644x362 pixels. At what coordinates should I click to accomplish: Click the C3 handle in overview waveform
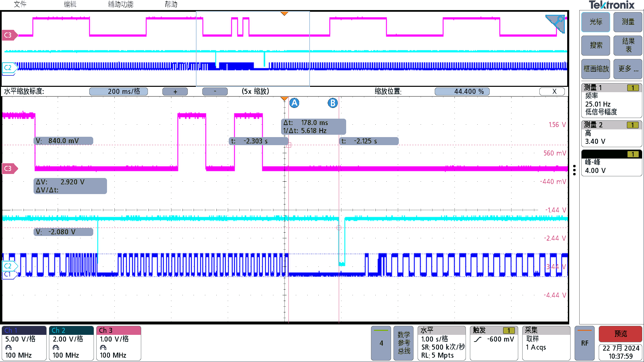pyautogui.click(x=9, y=35)
